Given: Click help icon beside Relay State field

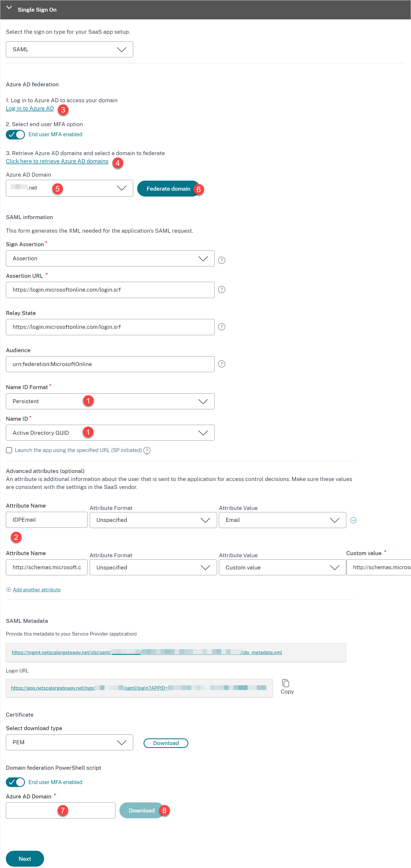Looking at the screenshot, I should tap(222, 326).
